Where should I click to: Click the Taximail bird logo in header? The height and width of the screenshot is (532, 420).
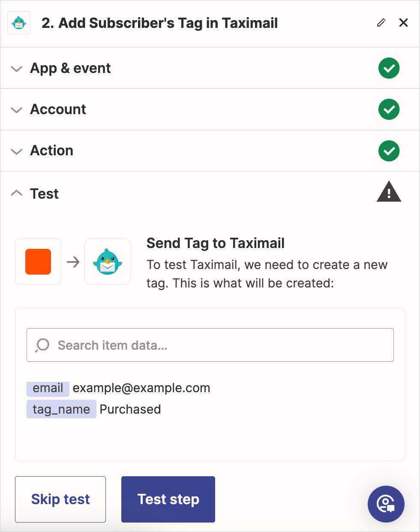click(19, 23)
